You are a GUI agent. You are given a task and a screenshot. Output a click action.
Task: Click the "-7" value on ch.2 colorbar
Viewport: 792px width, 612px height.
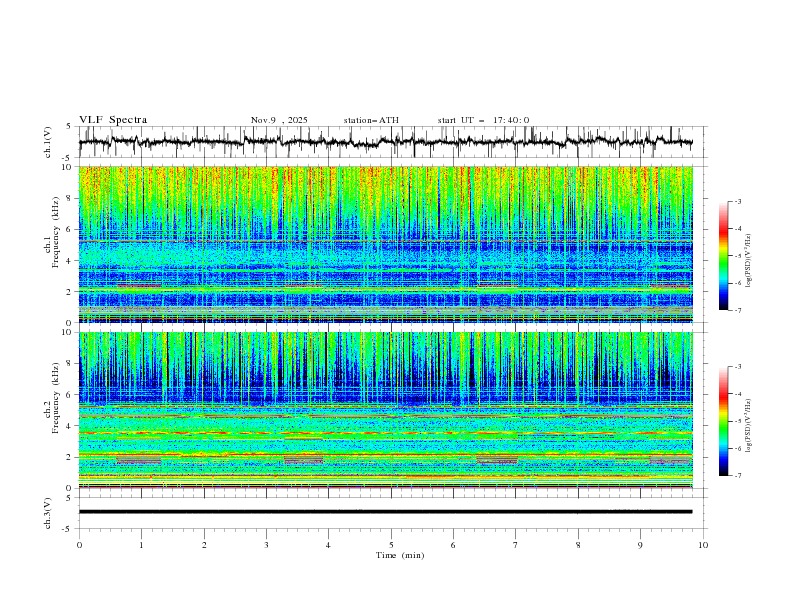tap(737, 476)
